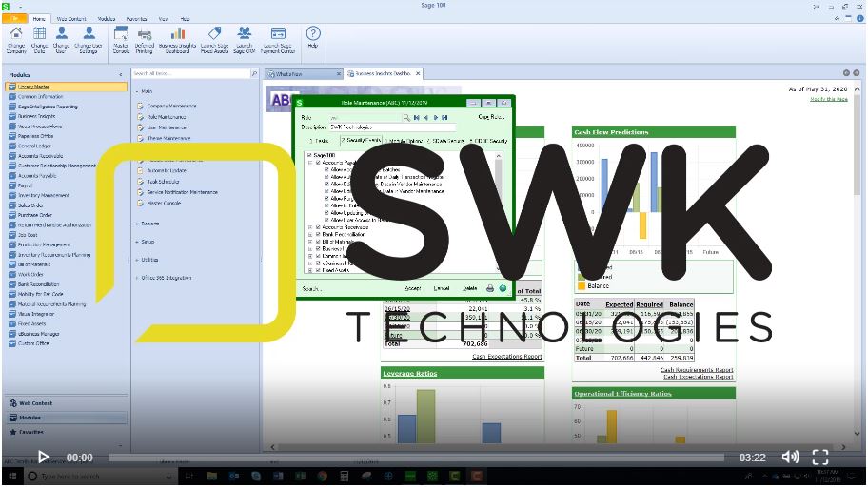
Task: Open Service Notification Maintenance task
Action: 183,192
